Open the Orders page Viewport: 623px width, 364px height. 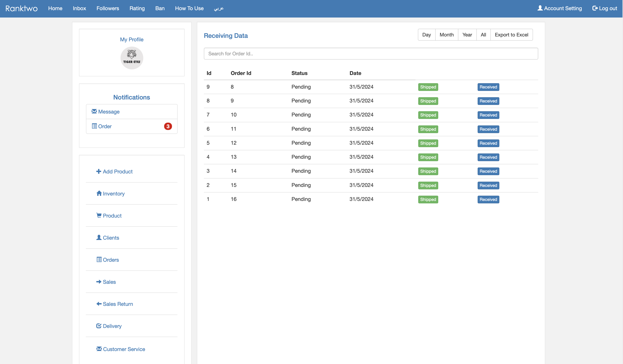coord(108,260)
